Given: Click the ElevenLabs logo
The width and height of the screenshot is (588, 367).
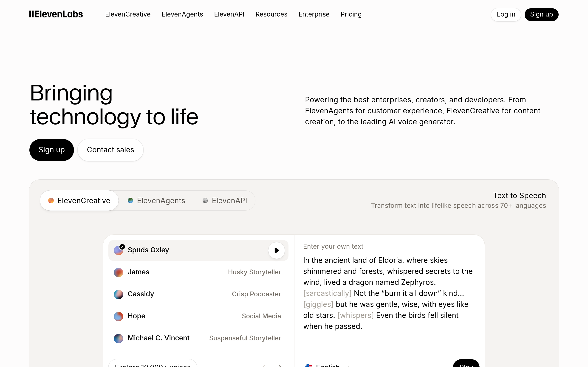Looking at the screenshot, I should point(56,14).
